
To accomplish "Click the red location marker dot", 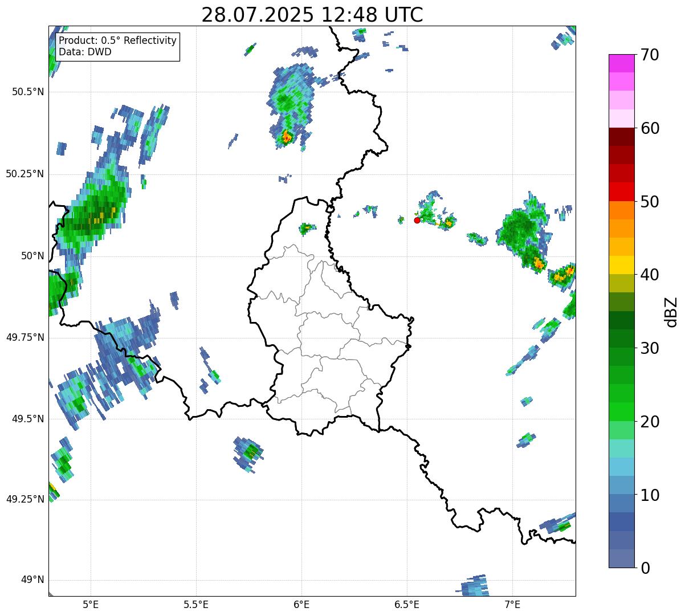I will (x=417, y=220).
